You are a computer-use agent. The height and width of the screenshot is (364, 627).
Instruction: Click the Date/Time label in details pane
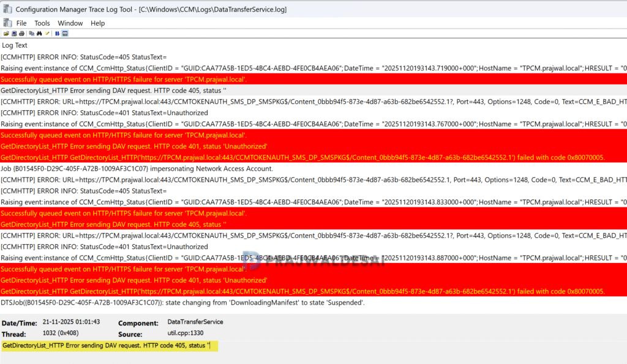point(19,323)
